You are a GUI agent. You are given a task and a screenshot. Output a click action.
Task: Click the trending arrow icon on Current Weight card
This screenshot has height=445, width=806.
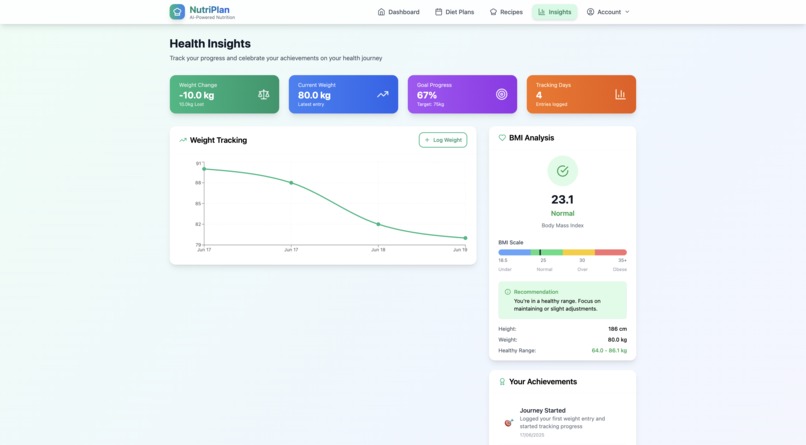382,94
